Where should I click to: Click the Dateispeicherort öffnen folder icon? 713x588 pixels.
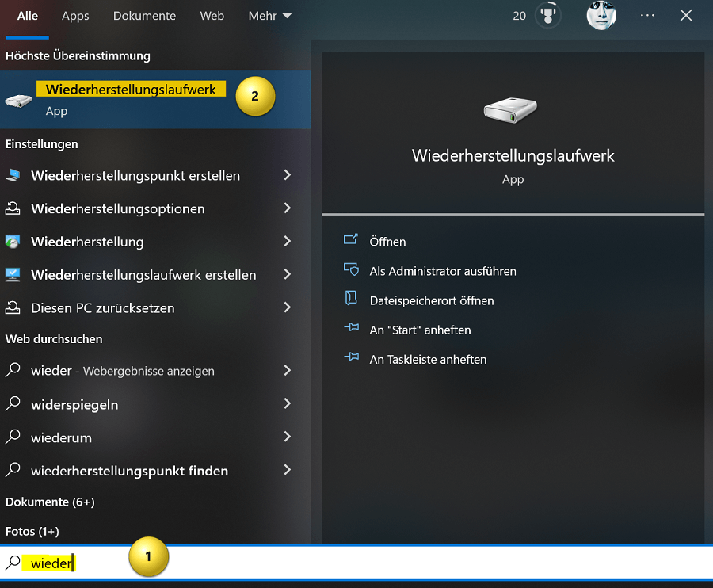(351, 298)
